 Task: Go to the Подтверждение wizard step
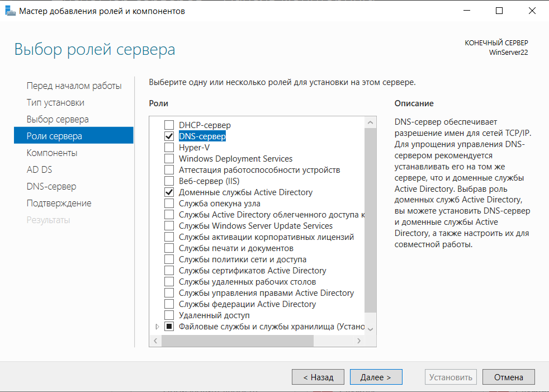(59, 203)
